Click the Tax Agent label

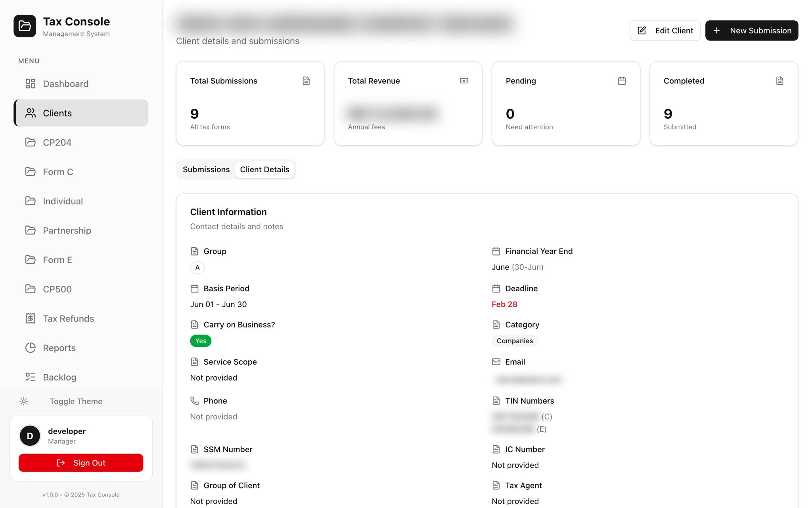(x=523, y=485)
